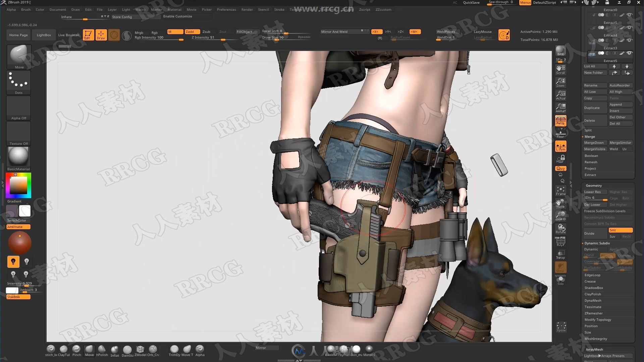This screenshot has height=362, width=644.
Task: Choose the Inflat brush
Action: pos(115,351)
